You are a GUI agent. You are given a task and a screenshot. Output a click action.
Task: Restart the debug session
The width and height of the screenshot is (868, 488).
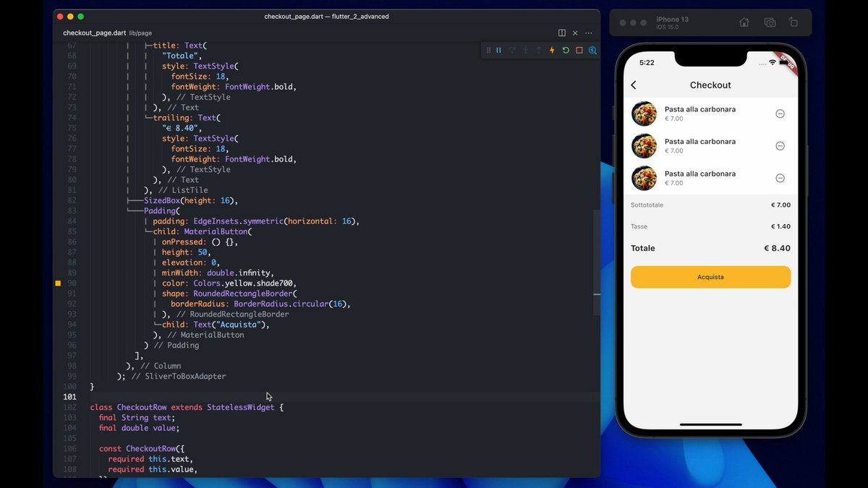[566, 51]
